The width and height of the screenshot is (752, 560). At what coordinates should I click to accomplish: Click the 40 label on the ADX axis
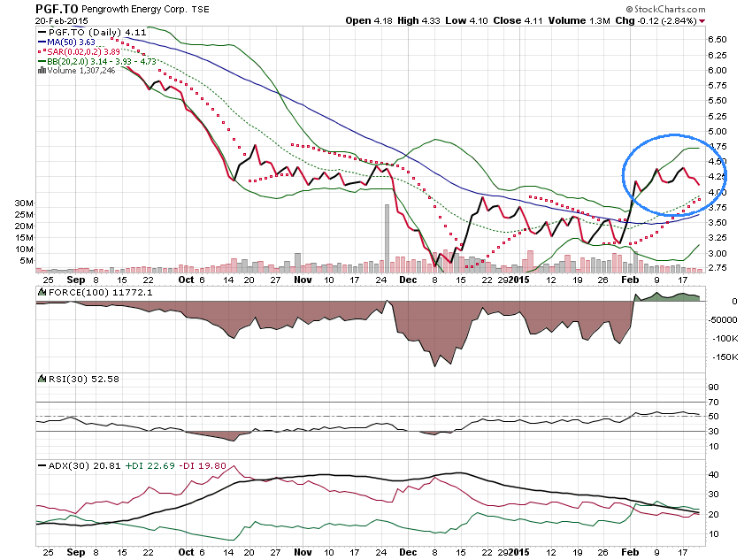[714, 475]
